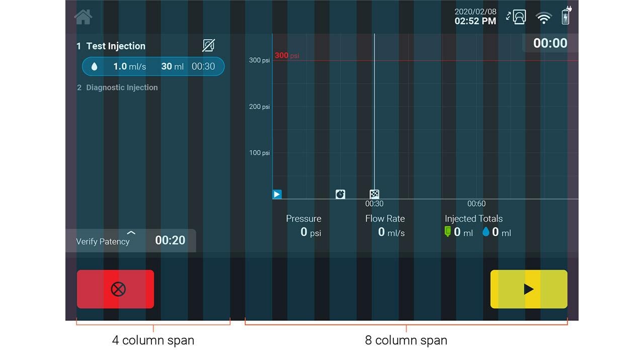The image size is (644, 362).
Task: Select the contrast drop icon in phase row
Action: tap(94, 66)
